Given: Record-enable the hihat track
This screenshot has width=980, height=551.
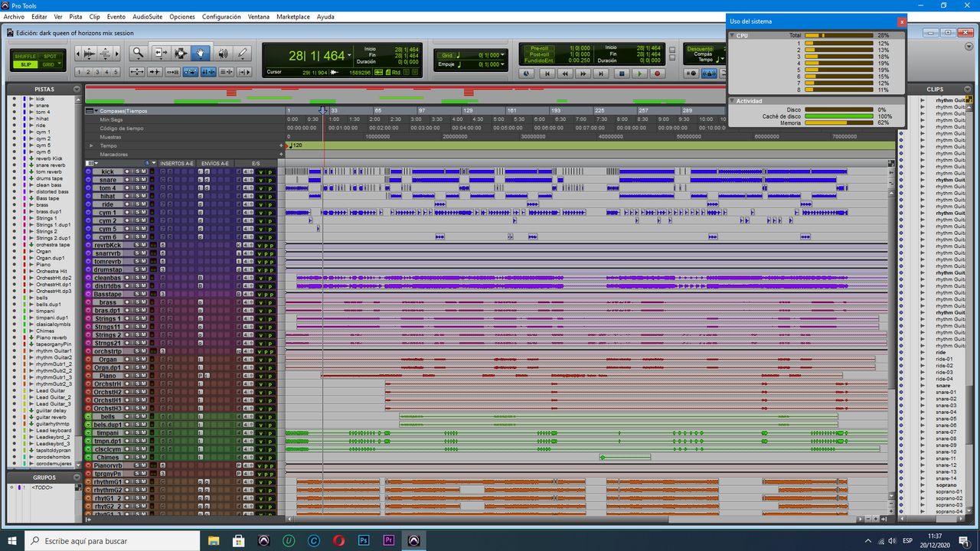Looking at the screenshot, I should (x=127, y=196).
